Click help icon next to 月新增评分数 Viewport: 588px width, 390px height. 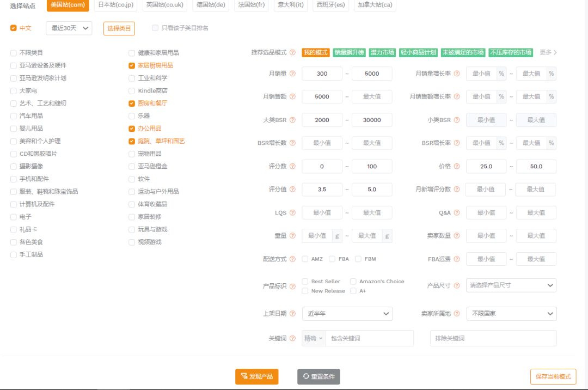tap(457, 190)
